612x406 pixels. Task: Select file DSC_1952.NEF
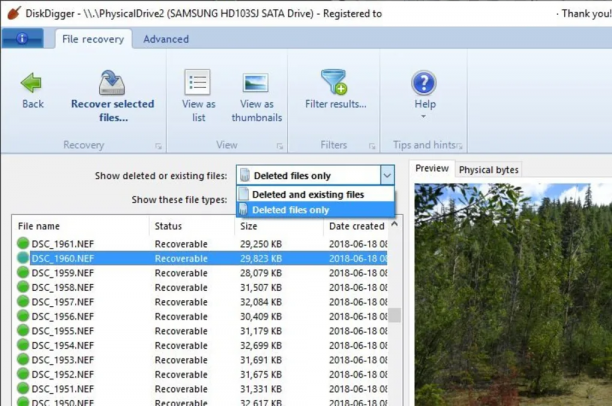tap(63, 374)
